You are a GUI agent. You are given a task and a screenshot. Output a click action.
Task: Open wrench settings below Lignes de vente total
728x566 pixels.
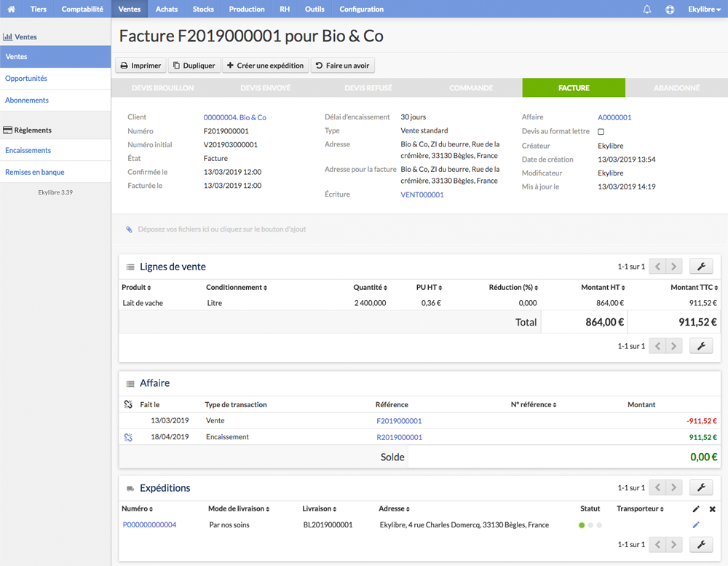click(701, 346)
